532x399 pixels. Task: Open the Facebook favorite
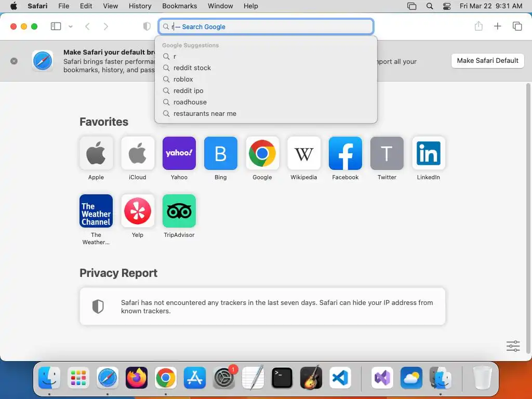point(345,153)
